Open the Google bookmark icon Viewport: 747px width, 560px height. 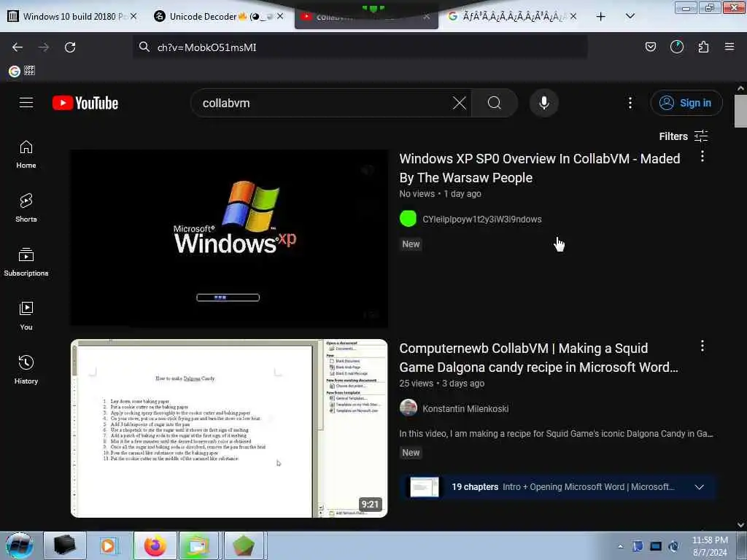click(x=15, y=71)
